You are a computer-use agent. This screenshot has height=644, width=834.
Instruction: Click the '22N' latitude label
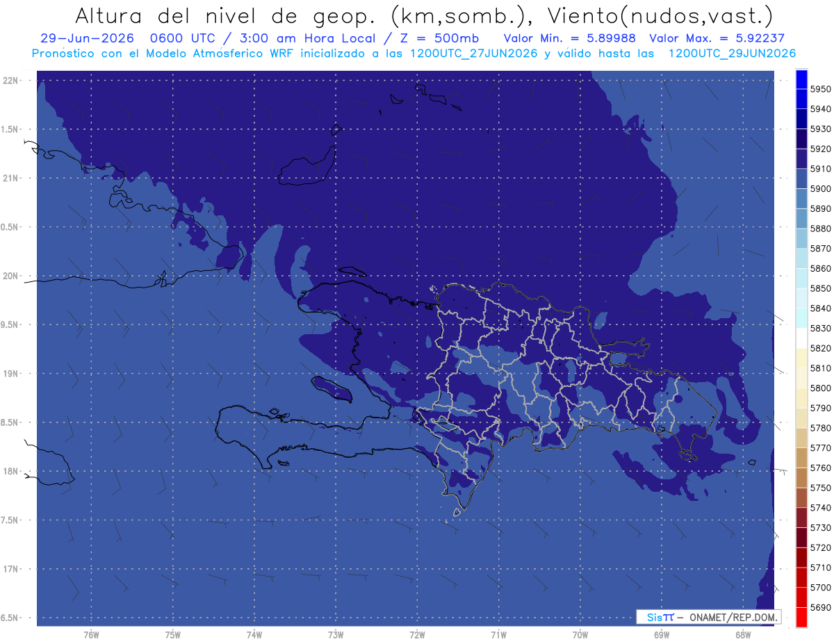tap(12, 80)
